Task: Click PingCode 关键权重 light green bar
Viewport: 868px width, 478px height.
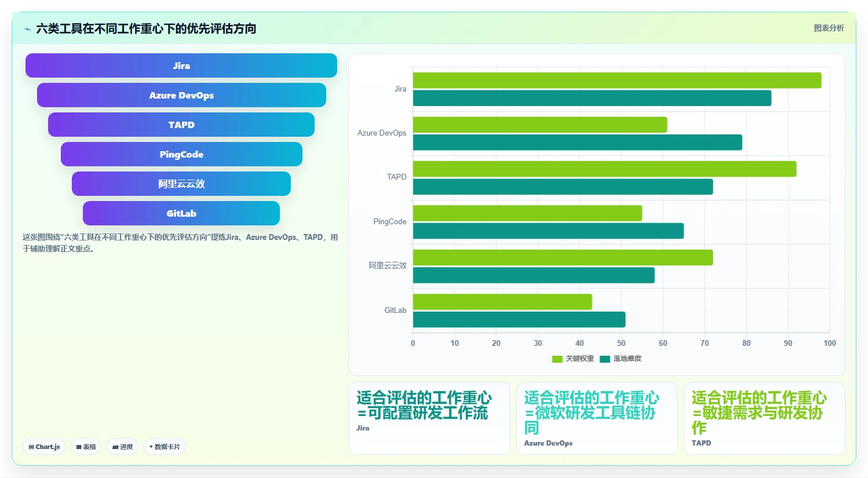Action: pyautogui.click(x=528, y=213)
